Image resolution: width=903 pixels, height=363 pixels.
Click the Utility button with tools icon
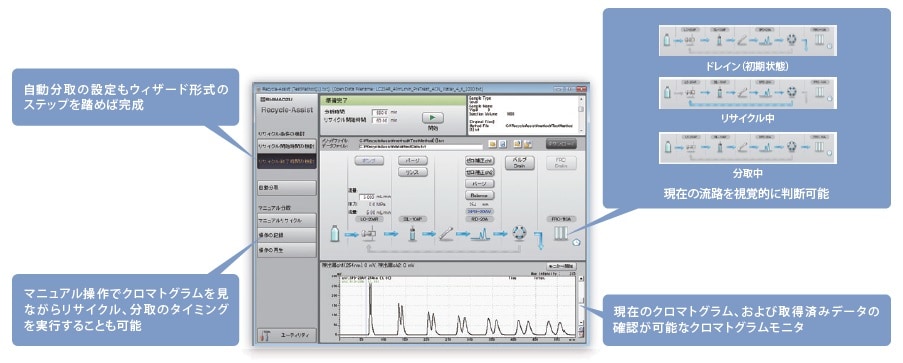(287, 334)
